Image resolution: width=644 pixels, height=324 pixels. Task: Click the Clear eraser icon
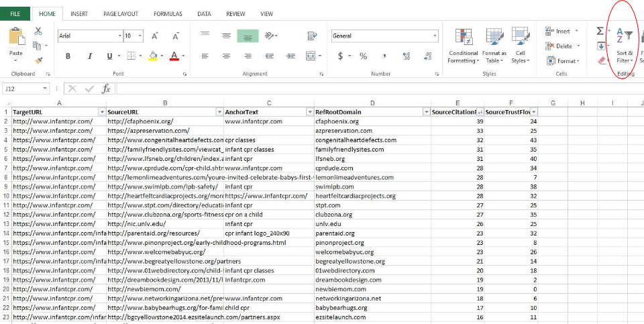(x=602, y=61)
